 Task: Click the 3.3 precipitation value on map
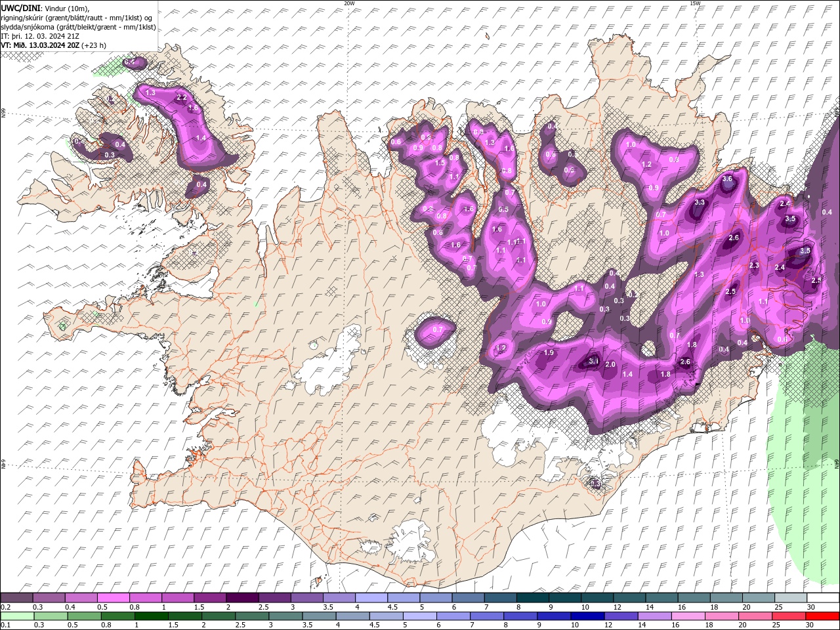pyautogui.click(x=700, y=202)
